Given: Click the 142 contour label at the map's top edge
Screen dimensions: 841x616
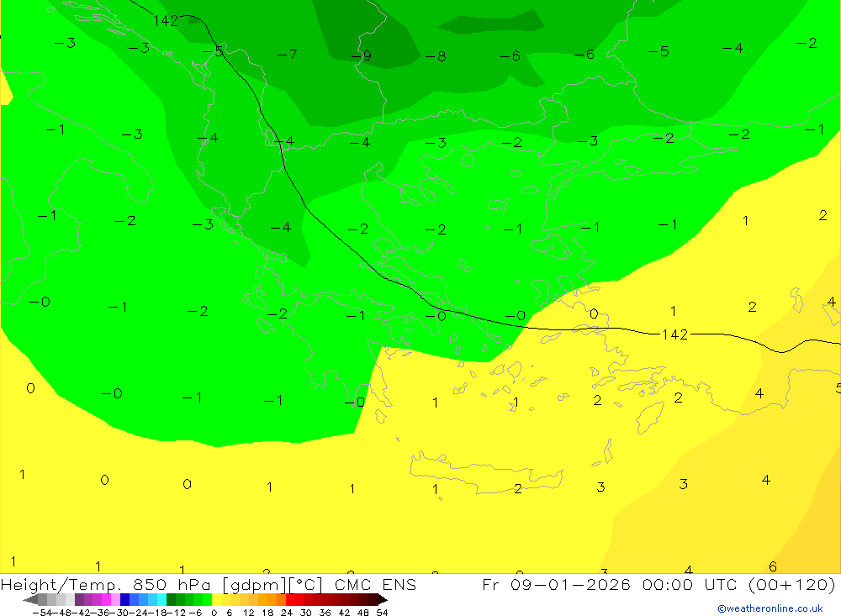Looking at the screenshot, I should point(165,21).
